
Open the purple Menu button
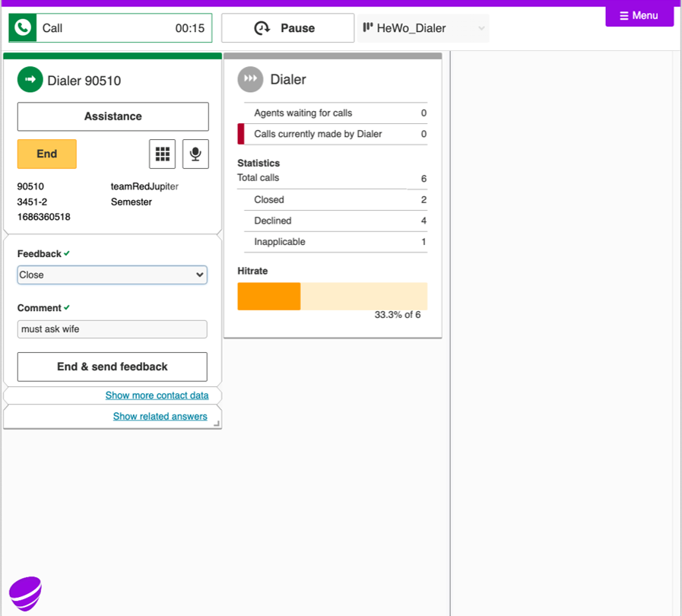tap(639, 16)
